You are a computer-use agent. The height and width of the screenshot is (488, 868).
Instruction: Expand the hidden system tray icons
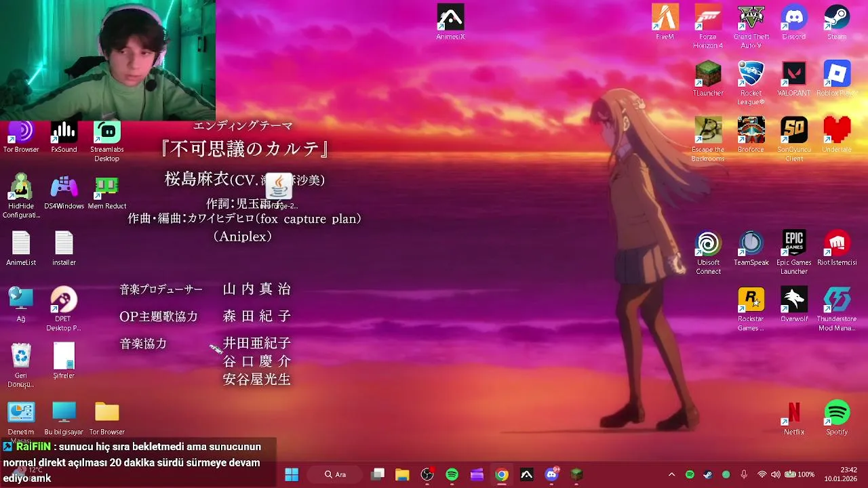coord(671,474)
